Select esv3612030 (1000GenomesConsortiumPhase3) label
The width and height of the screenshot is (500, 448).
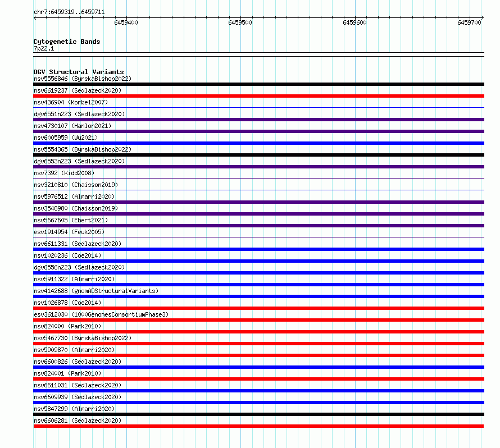coord(101,314)
